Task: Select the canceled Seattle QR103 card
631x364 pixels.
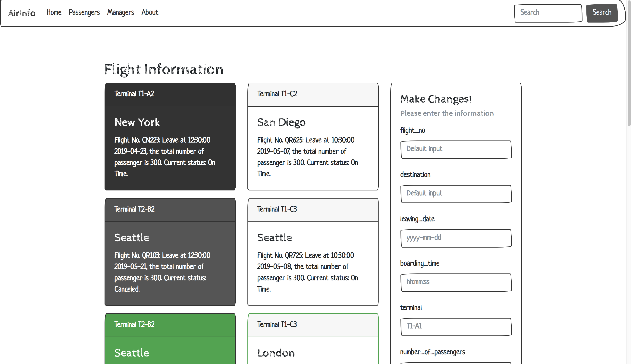Action: point(170,263)
